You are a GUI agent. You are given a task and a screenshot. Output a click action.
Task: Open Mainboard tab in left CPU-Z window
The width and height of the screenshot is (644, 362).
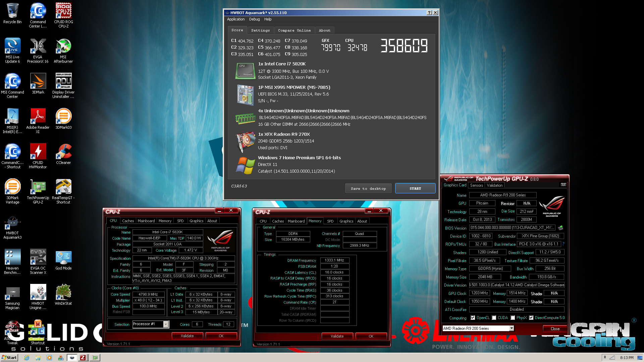146,221
